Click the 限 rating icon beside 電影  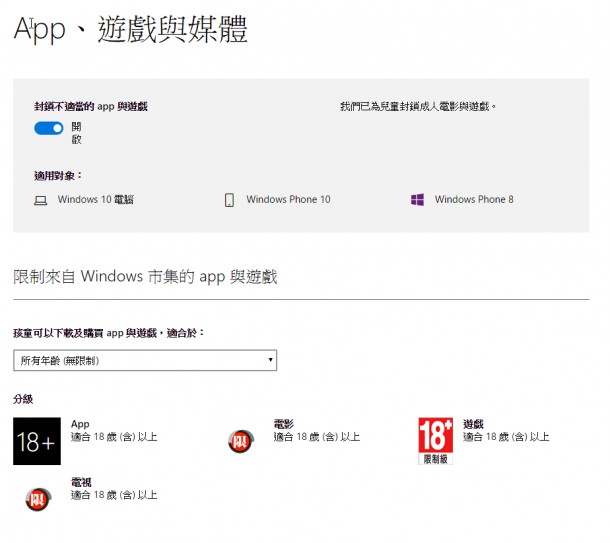pos(240,441)
